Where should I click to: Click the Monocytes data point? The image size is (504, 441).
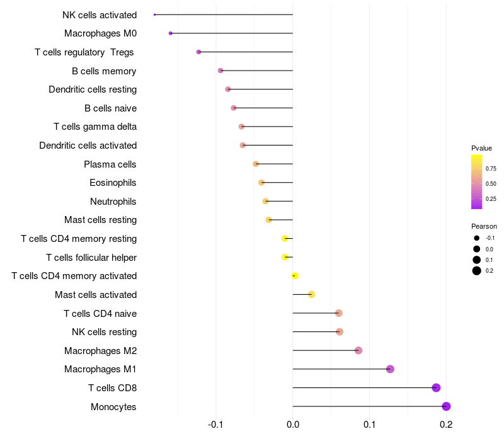(446, 406)
